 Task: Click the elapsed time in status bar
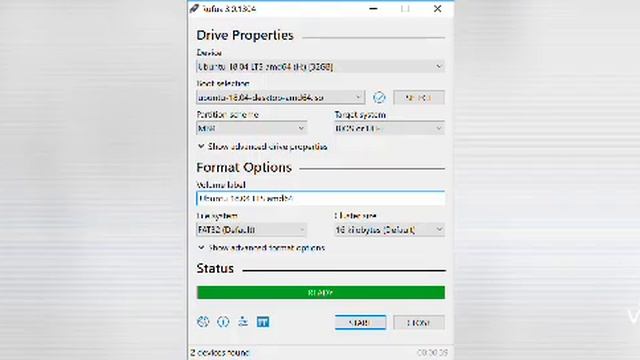click(432, 353)
